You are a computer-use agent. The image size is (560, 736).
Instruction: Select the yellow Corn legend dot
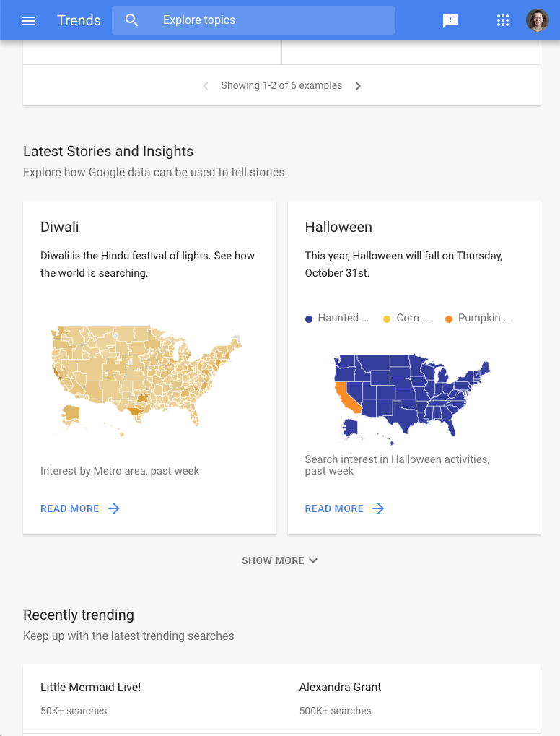(387, 319)
